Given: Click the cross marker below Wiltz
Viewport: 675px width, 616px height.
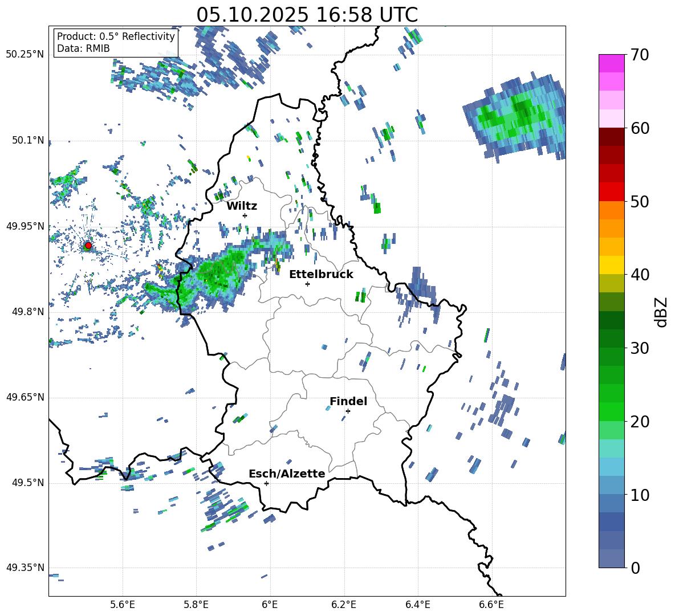Looking at the screenshot, I should (245, 215).
